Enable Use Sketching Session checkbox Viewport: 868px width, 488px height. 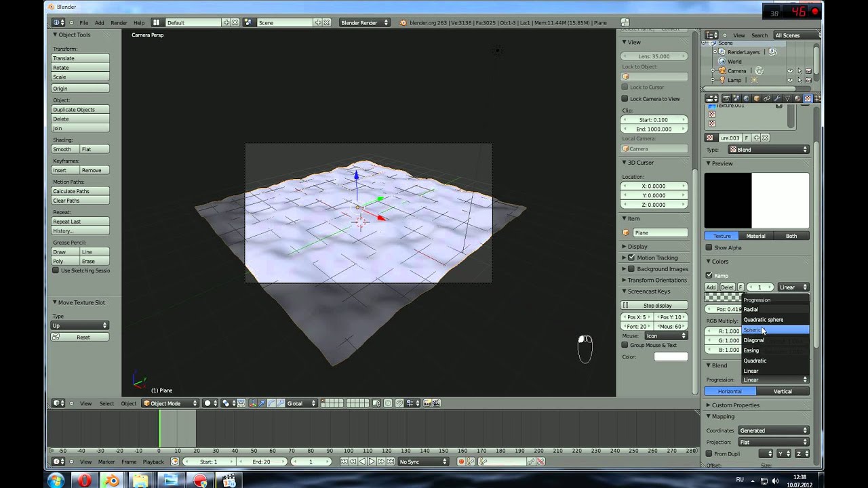(x=56, y=270)
